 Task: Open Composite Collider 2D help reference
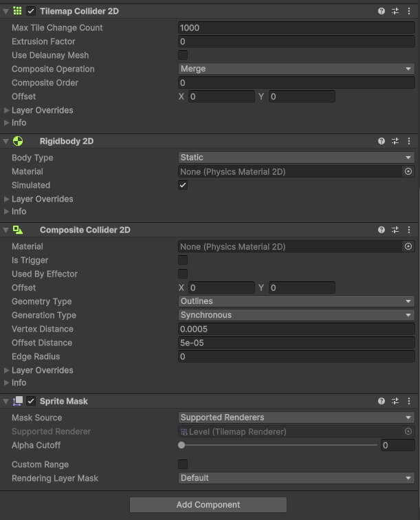tap(382, 230)
